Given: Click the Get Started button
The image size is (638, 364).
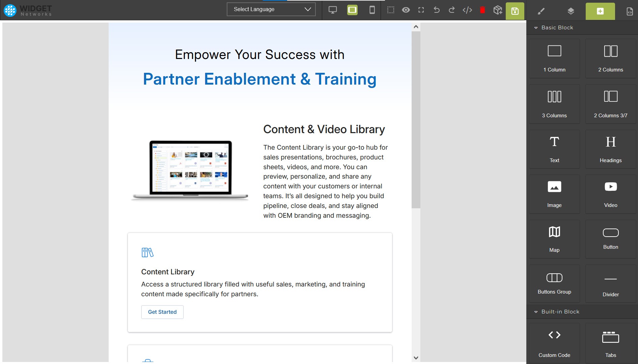Looking at the screenshot, I should click(x=162, y=312).
